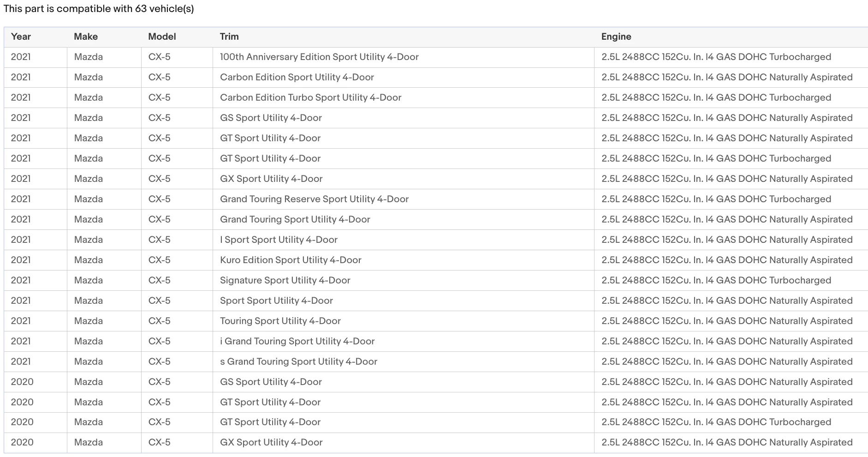
Task: Click Mazda in the Grand Touring Reserve row
Action: tap(89, 199)
